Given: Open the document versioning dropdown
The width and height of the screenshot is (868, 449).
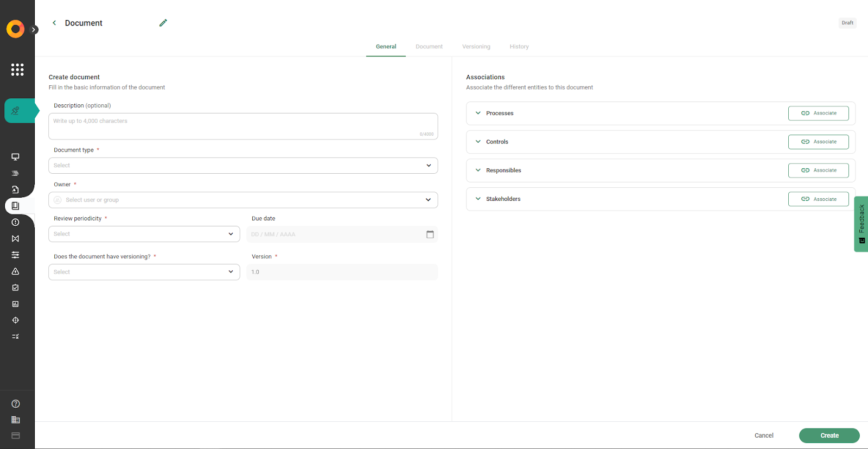Looking at the screenshot, I should coord(144,272).
